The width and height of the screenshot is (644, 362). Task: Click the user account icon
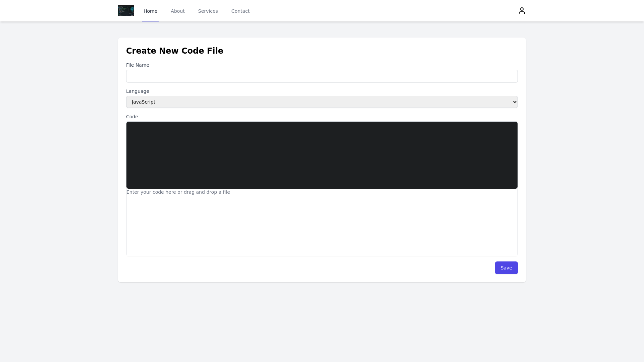point(522,10)
